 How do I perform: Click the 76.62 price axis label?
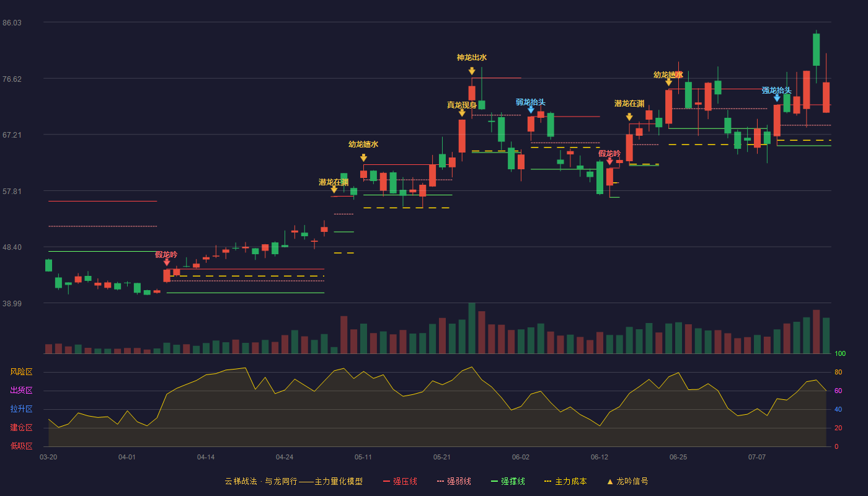pos(12,79)
